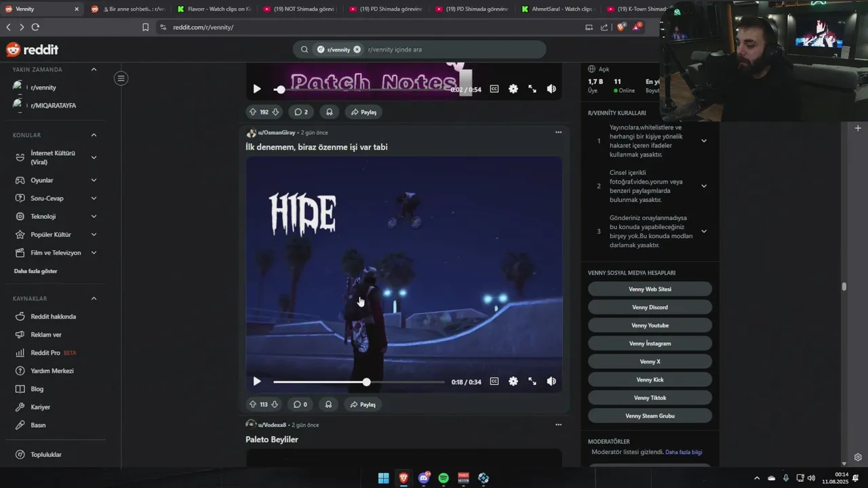This screenshot has height=488, width=868.
Task: Toggle captions on the Patch Notes video
Action: (x=494, y=89)
